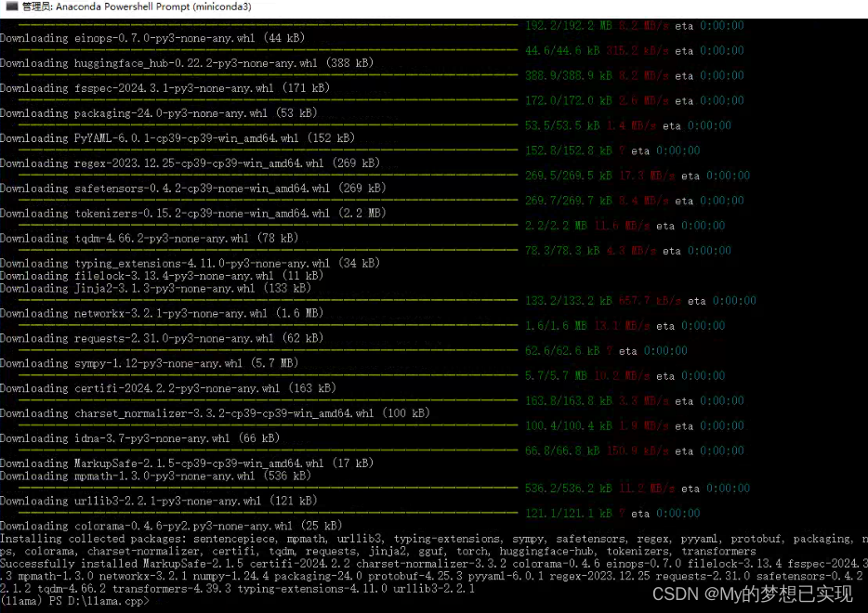This screenshot has height=613, width=868.
Task: Click the 'Downloading MarkupSafe-2.1.5' line
Action: click(x=187, y=463)
